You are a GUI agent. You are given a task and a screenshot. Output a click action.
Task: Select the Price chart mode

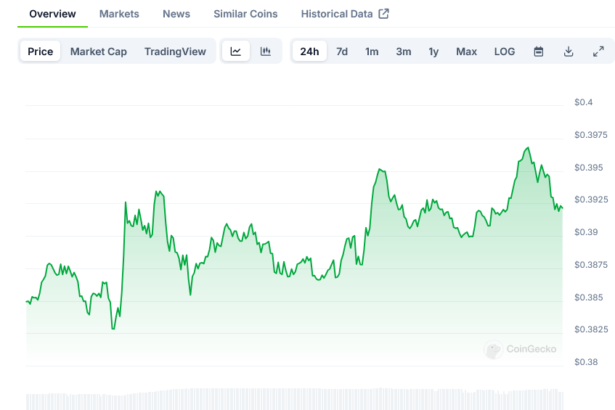pos(41,51)
